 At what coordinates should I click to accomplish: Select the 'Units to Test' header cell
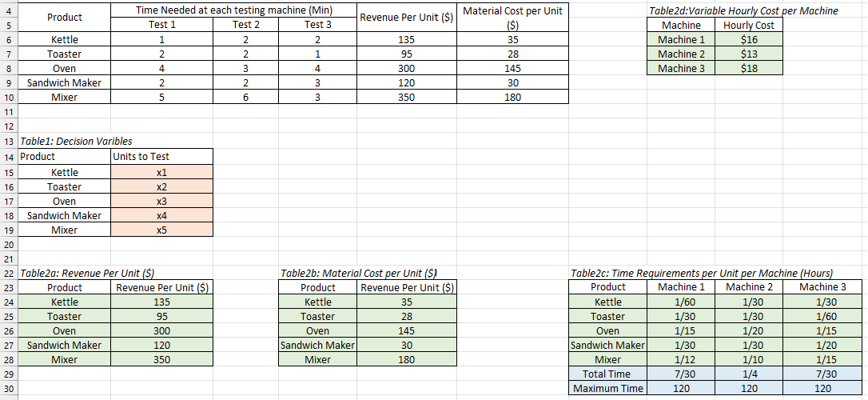pos(161,156)
